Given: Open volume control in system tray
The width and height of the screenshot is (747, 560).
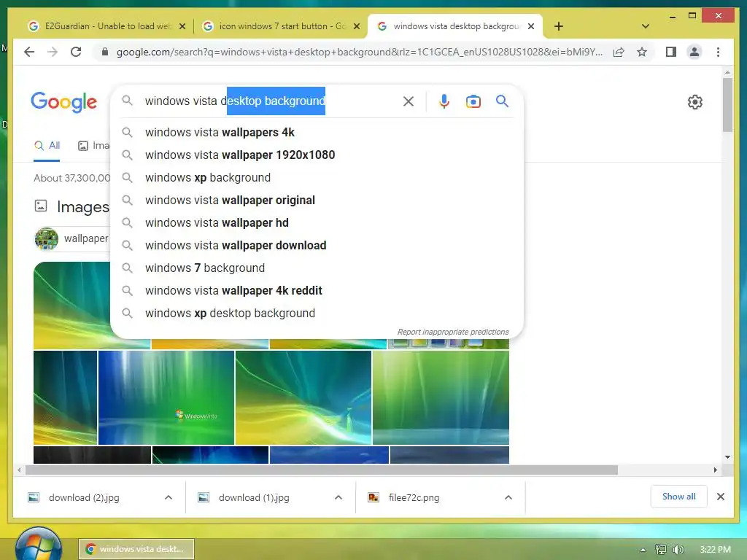Looking at the screenshot, I should tap(678, 550).
